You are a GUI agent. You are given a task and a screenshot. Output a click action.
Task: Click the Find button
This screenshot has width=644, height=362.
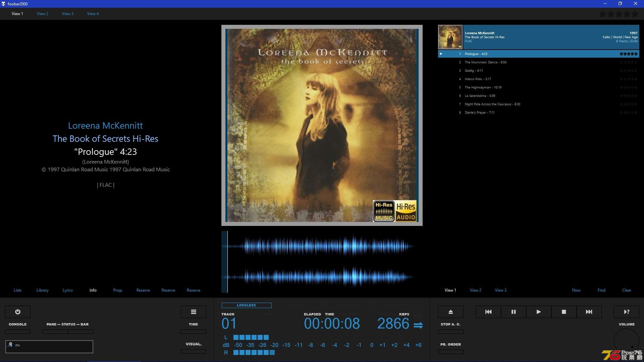point(601,290)
